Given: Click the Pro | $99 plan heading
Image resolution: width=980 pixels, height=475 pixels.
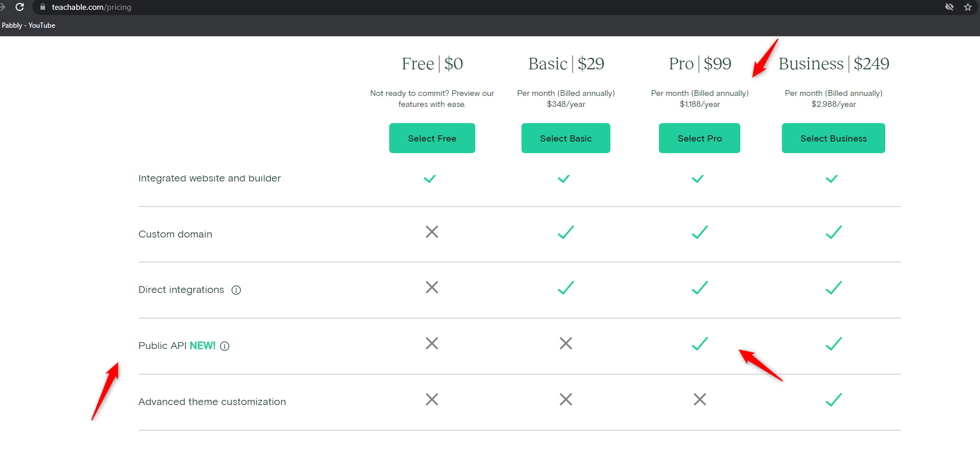Looking at the screenshot, I should click(700, 64).
